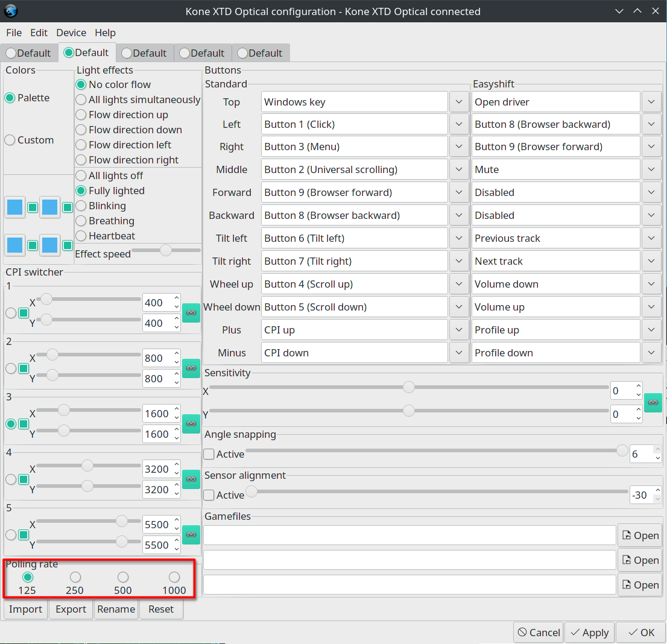Toggle the green enable box for CPI level 1
The width and height of the screenshot is (667, 644).
[24, 313]
